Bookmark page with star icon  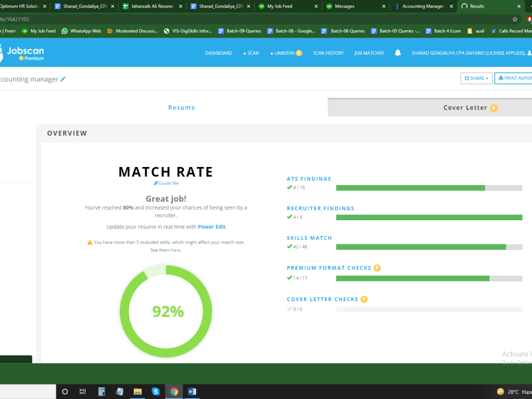[x=514, y=19]
